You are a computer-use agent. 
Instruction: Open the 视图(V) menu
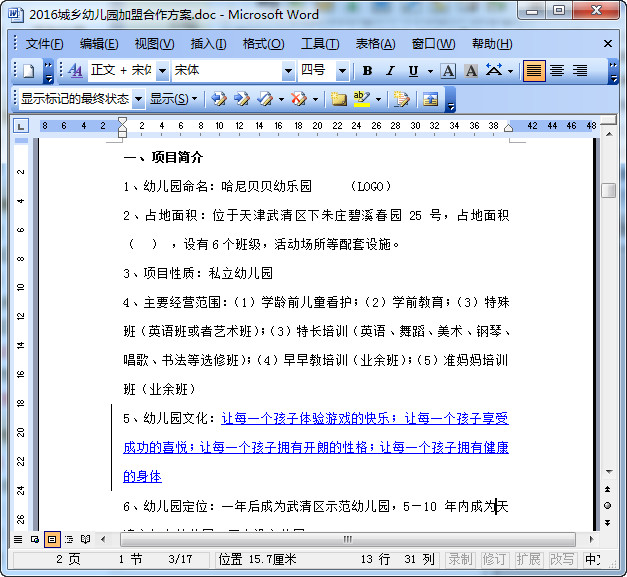coord(154,44)
